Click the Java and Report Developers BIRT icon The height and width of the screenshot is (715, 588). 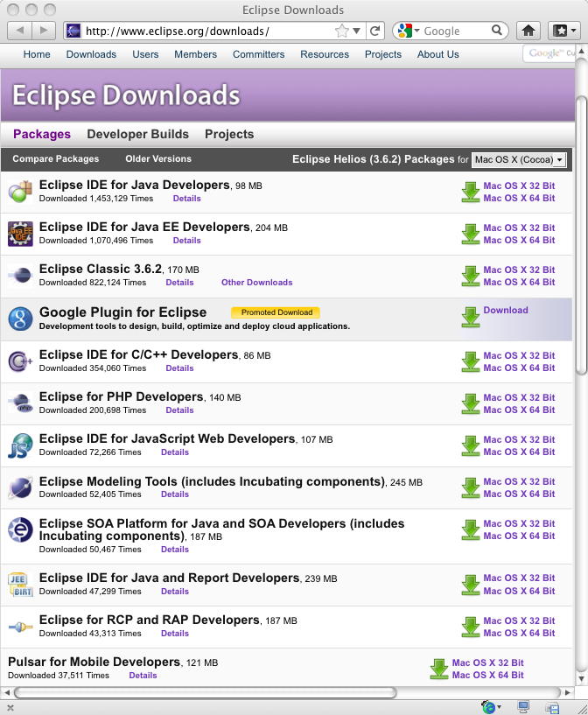click(20, 585)
